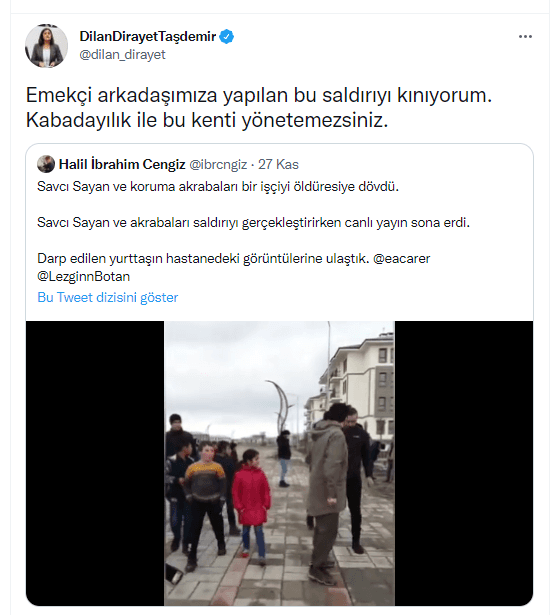The width and height of the screenshot is (551, 615).
Task: Click the @eacarer mention
Action: (402, 258)
